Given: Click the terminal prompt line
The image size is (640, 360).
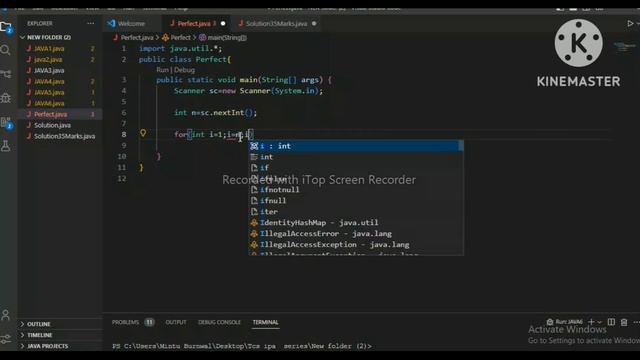Looking at the screenshot, I should (x=242, y=346).
